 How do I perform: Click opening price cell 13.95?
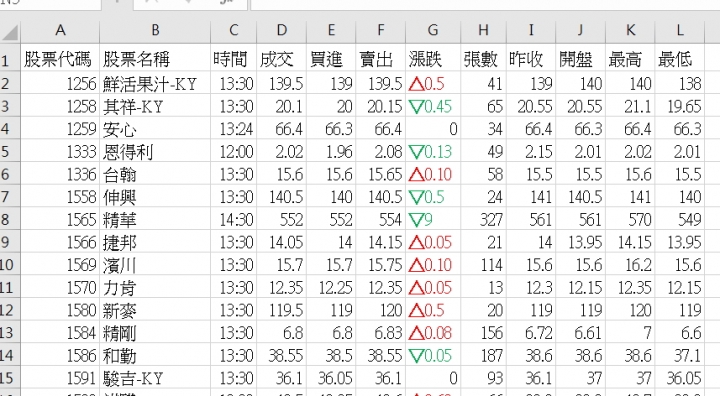pyautogui.click(x=580, y=242)
